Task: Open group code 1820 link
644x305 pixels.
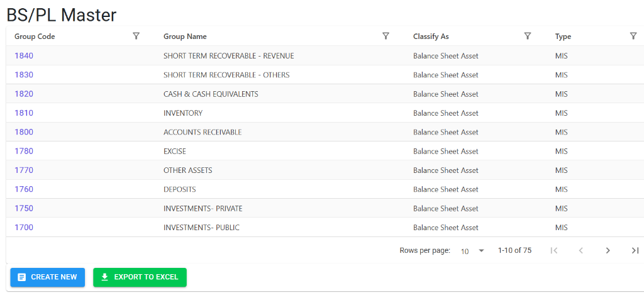Action: coord(24,94)
